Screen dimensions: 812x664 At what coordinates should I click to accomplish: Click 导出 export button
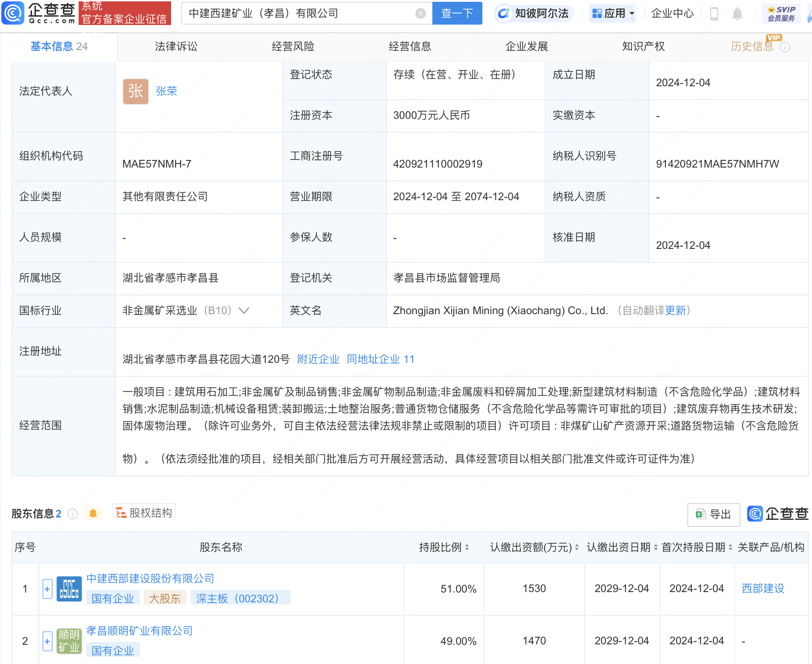[714, 514]
